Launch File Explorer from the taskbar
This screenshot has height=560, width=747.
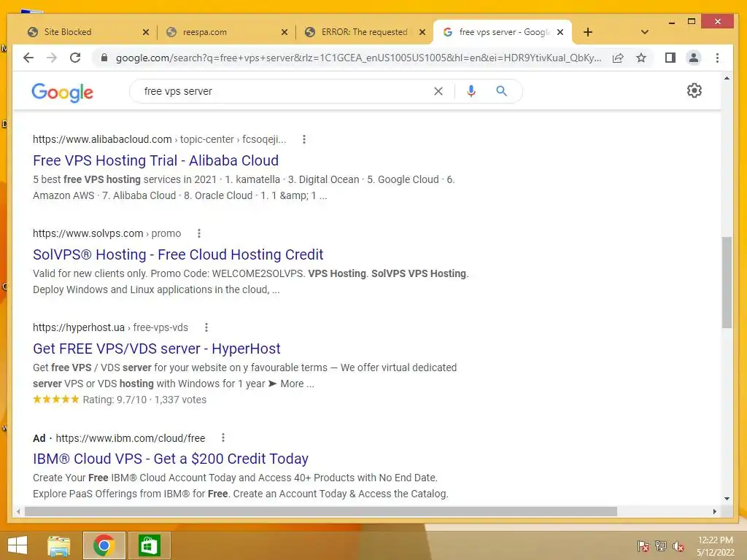(x=59, y=545)
